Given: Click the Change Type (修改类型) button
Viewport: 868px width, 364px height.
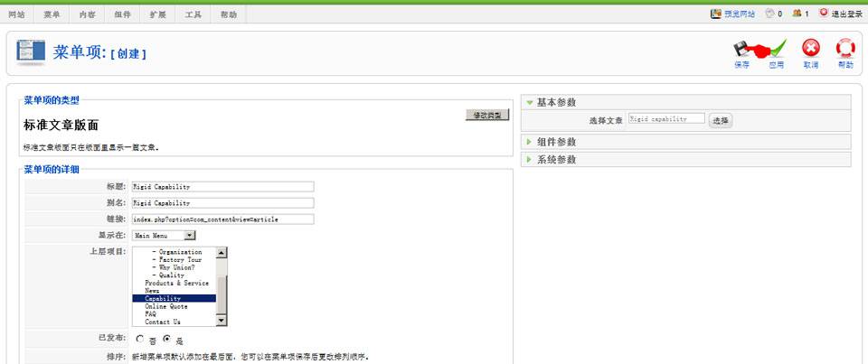Looking at the screenshot, I should pos(487,115).
